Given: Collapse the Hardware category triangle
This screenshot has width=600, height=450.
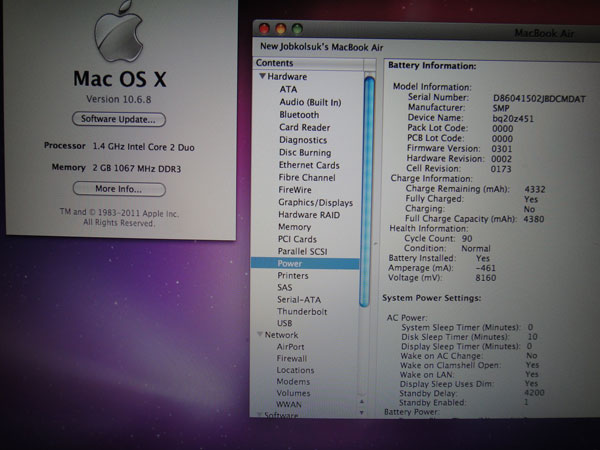Looking at the screenshot, I should tap(261, 77).
